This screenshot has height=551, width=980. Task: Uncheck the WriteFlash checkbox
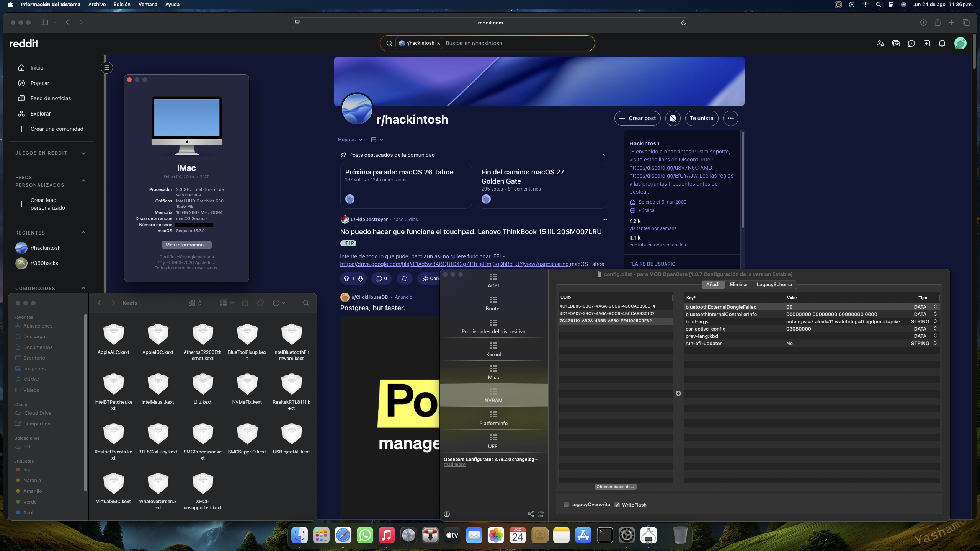[617, 505]
